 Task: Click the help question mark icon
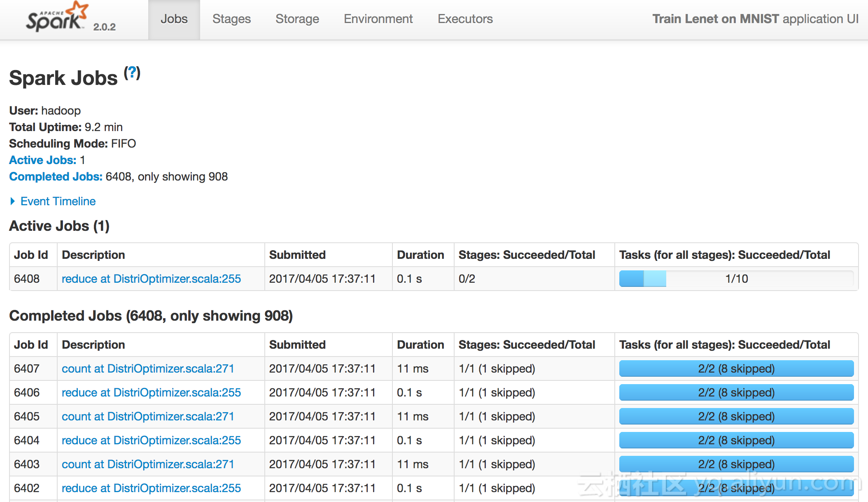132,73
